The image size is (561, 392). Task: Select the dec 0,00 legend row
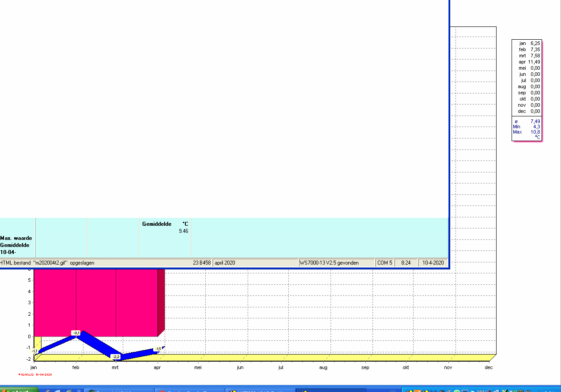[529, 111]
